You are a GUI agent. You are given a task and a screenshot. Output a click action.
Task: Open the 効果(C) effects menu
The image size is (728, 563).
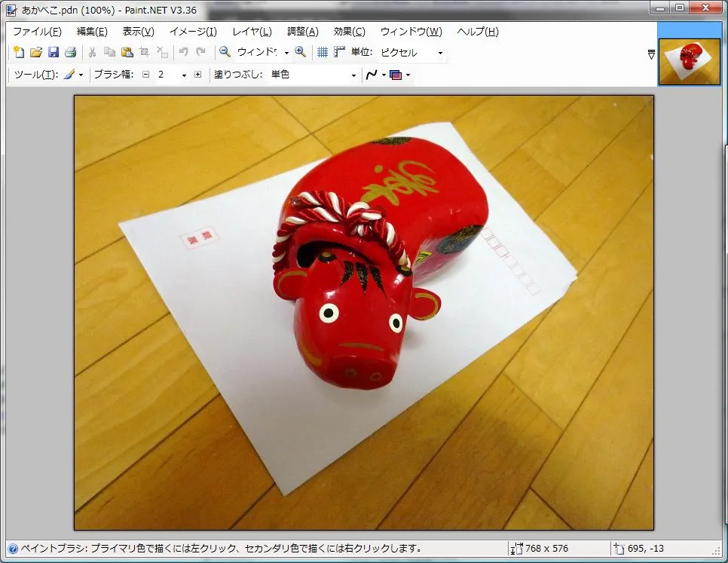coord(349,32)
